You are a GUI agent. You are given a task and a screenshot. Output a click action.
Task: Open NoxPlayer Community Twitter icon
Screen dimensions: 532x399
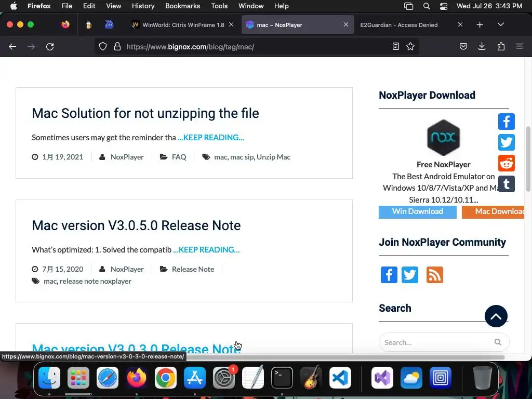410,275
